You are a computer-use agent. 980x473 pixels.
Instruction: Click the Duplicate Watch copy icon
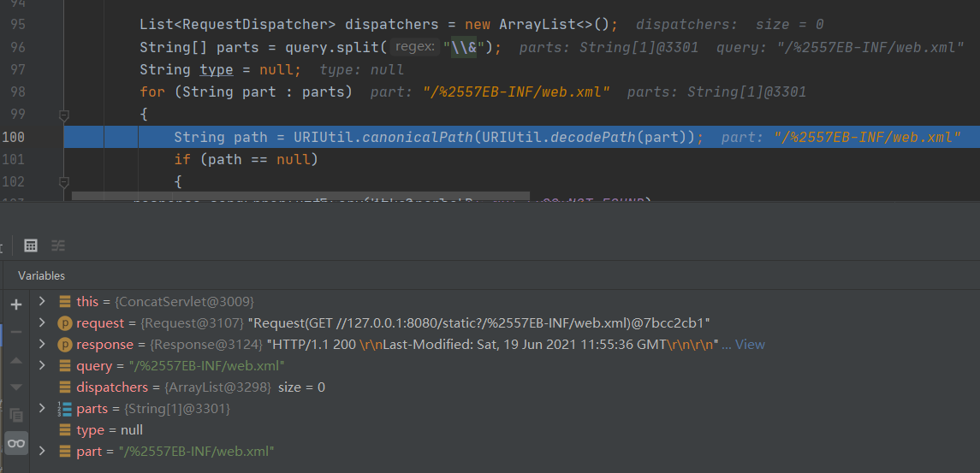15,415
